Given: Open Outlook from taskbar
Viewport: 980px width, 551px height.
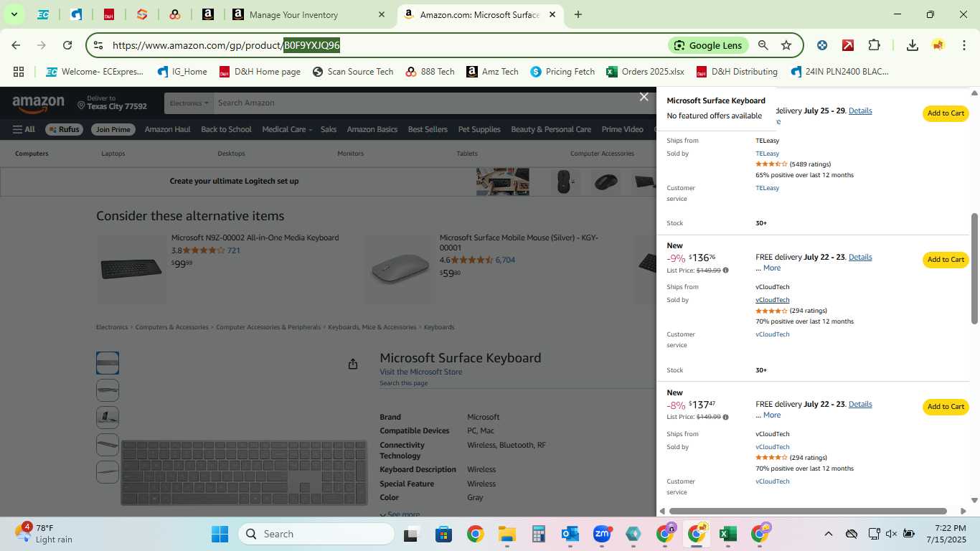Looking at the screenshot, I should coord(570,534).
